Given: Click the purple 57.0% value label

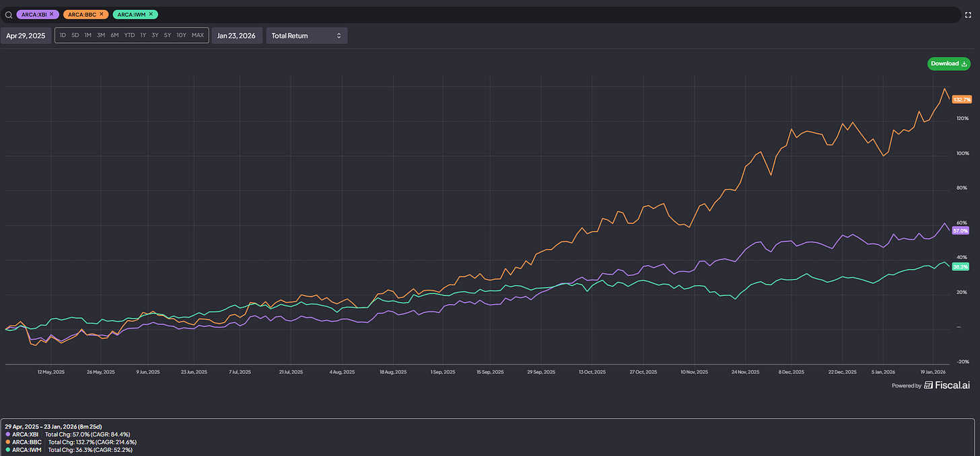Looking at the screenshot, I should [x=960, y=231].
